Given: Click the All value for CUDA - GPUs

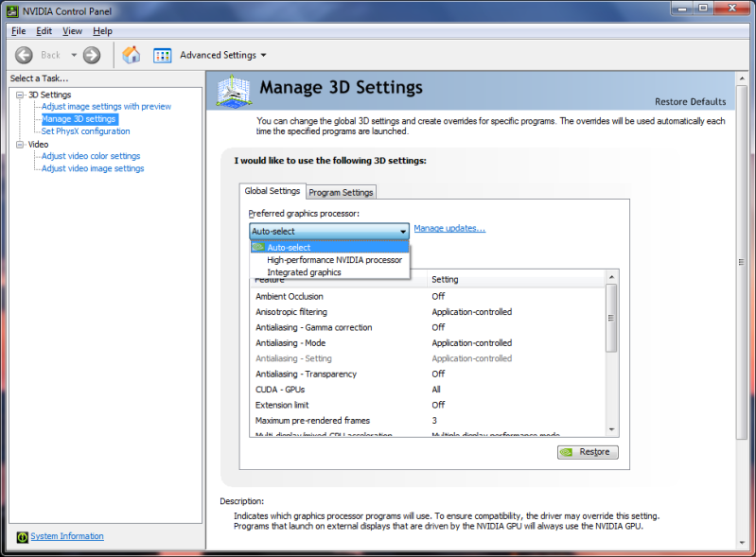Looking at the screenshot, I should pos(436,390).
